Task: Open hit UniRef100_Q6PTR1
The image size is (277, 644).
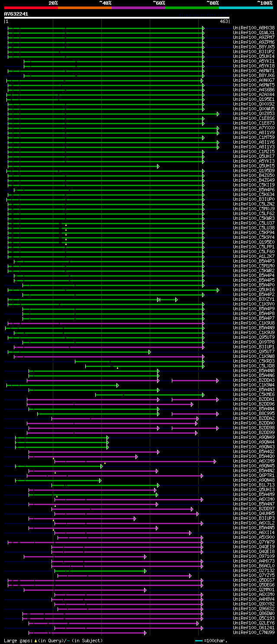Action: pyautogui.click(x=254, y=475)
